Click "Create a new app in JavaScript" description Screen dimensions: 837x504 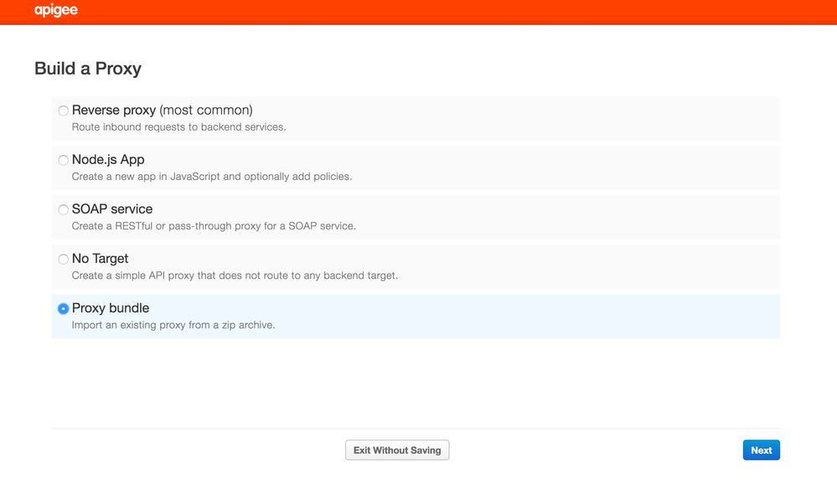tap(212, 177)
